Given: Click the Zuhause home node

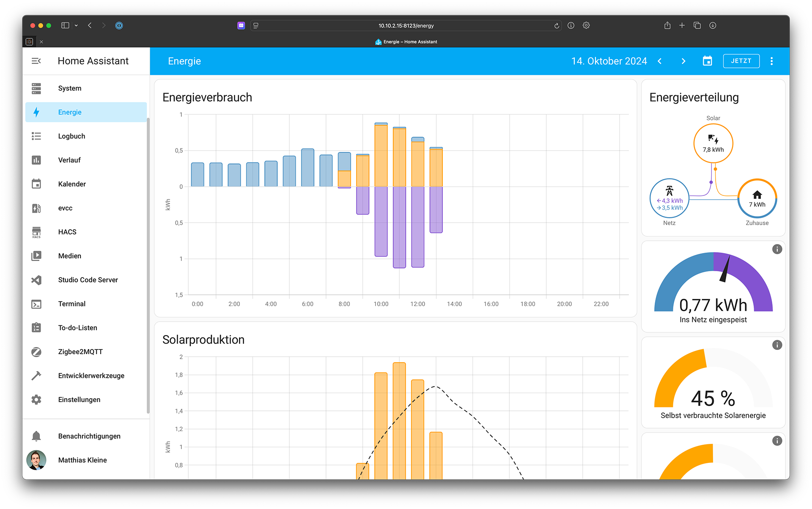Looking at the screenshot, I should tap(757, 198).
